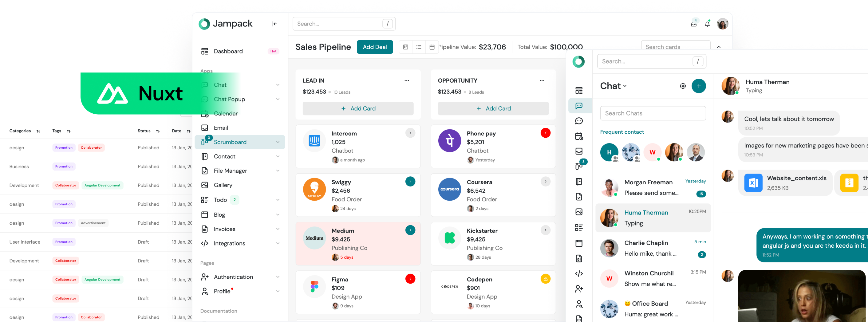The height and width of the screenshot is (322, 868).
Task: Toggle the red arrow on Phone pay card
Action: click(545, 133)
